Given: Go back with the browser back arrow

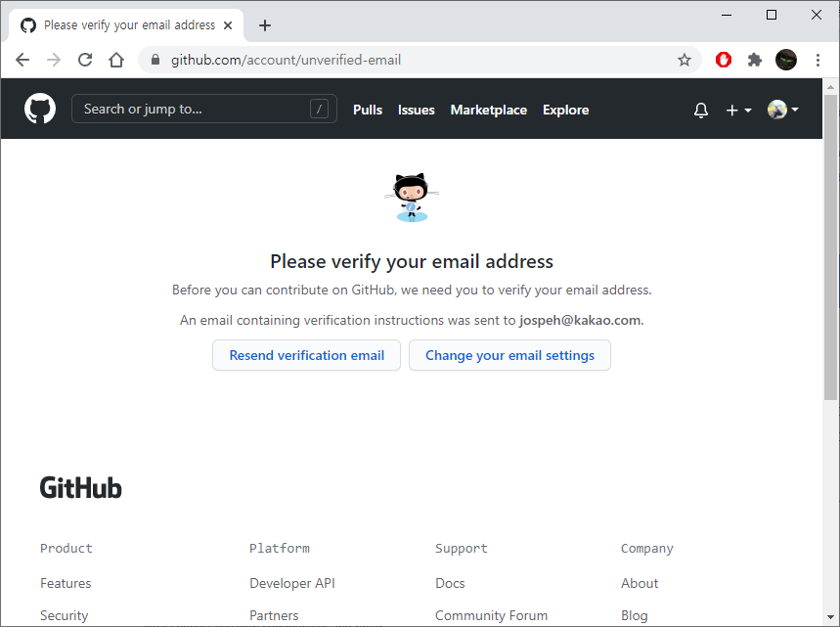Looking at the screenshot, I should (22, 60).
